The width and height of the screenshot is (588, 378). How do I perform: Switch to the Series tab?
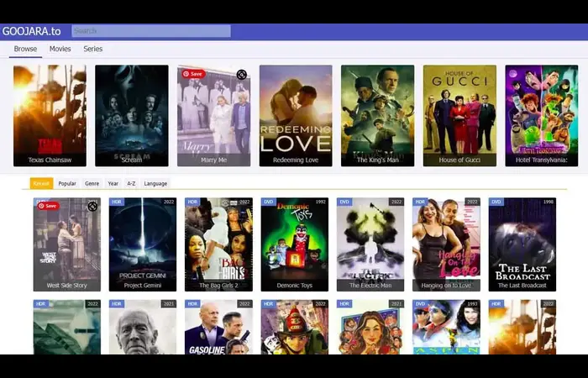click(x=93, y=49)
